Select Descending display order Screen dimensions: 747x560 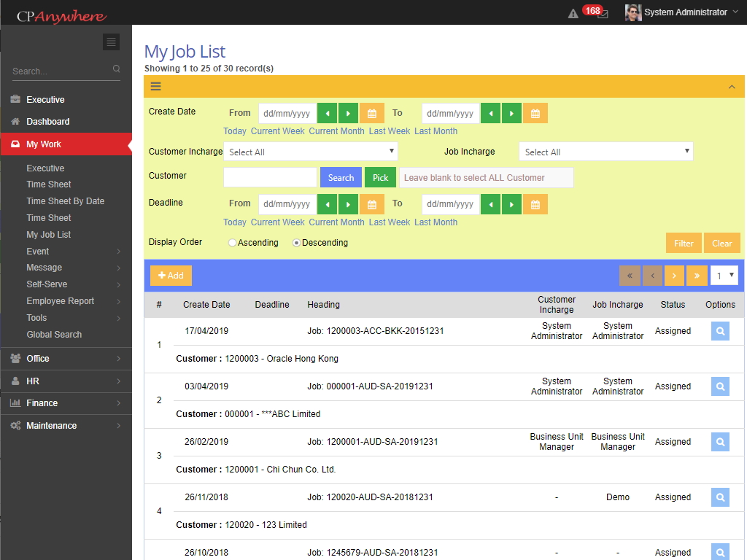pos(297,243)
